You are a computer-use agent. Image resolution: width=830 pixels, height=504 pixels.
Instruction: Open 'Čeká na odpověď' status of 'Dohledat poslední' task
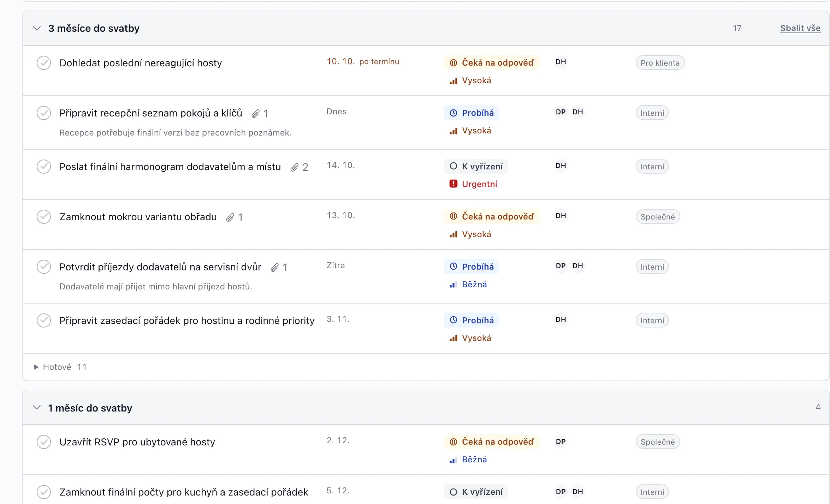[x=491, y=63]
